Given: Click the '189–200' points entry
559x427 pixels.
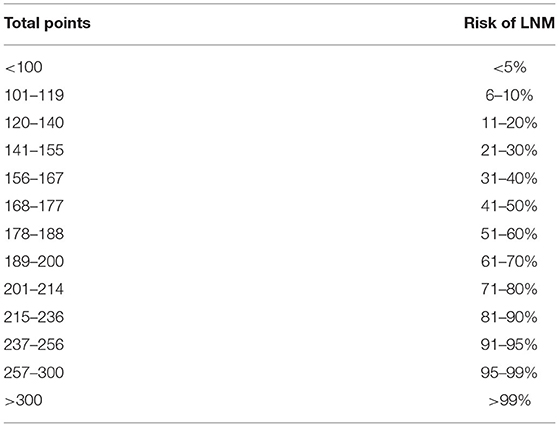Looking at the screenshot, I should point(34,261).
